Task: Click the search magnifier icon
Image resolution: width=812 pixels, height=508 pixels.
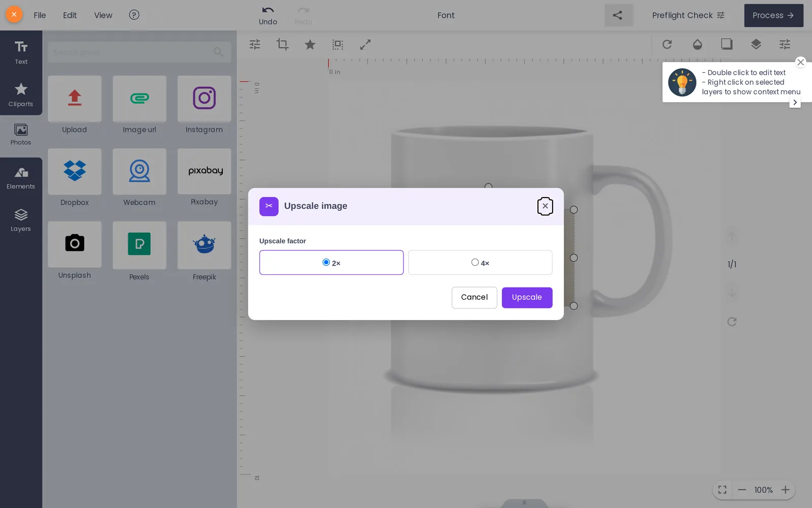Action: [219, 52]
